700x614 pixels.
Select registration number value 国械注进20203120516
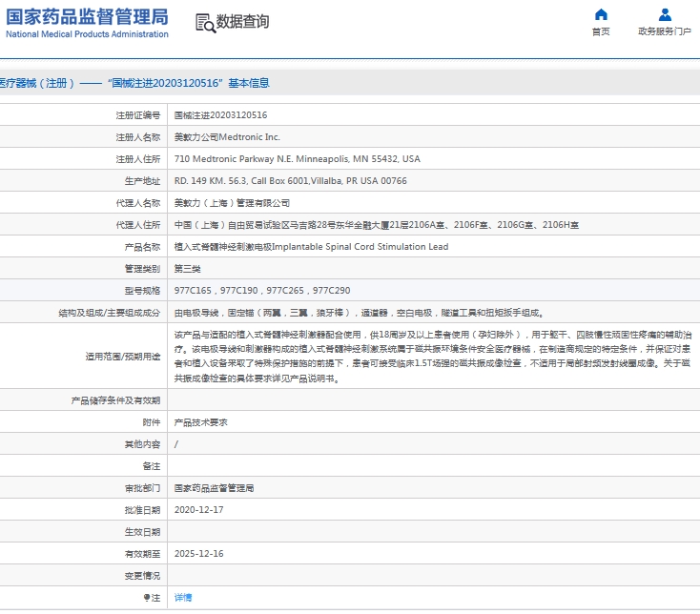pos(220,115)
